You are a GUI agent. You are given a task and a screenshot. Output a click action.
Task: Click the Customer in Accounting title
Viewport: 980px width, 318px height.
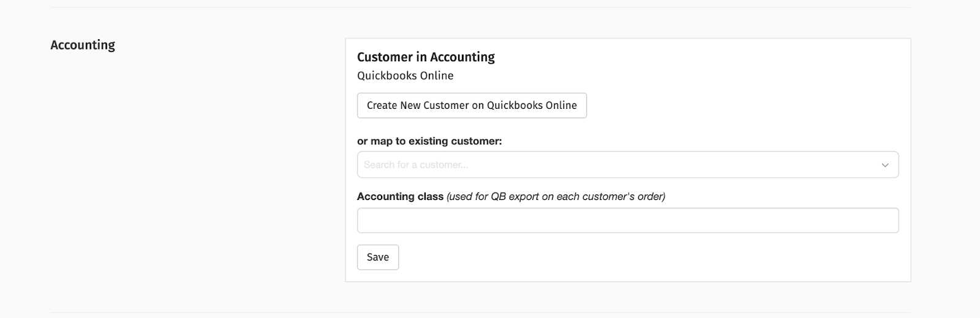(426, 57)
